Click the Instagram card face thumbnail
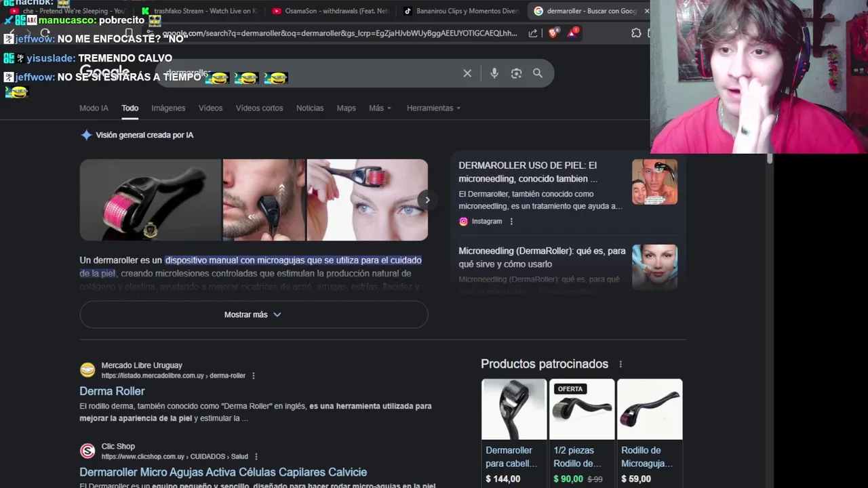The width and height of the screenshot is (868, 488). pyautogui.click(x=654, y=182)
